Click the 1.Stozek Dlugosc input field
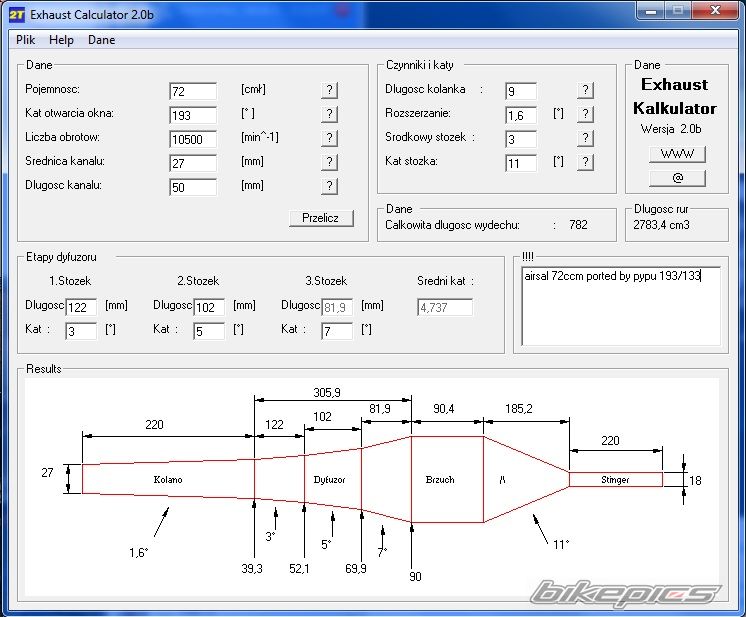Screen dimensions: 746x617 [81, 307]
